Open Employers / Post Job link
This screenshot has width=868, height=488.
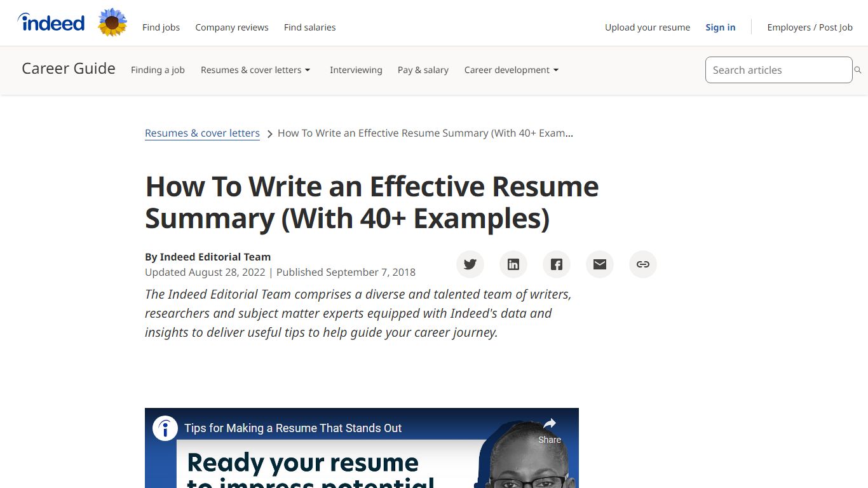[x=810, y=27]
